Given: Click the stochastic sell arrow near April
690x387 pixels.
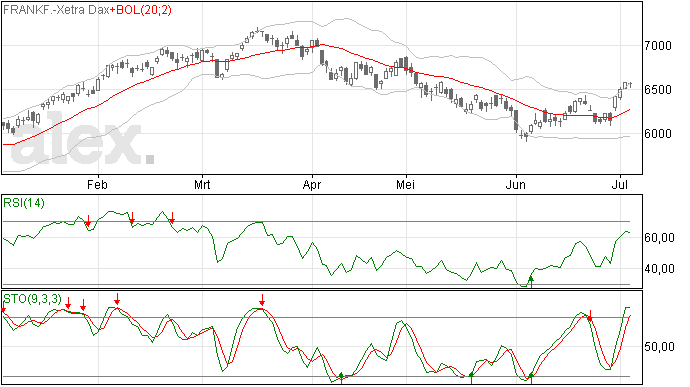Looking at the screenshot, I should 262,300.
